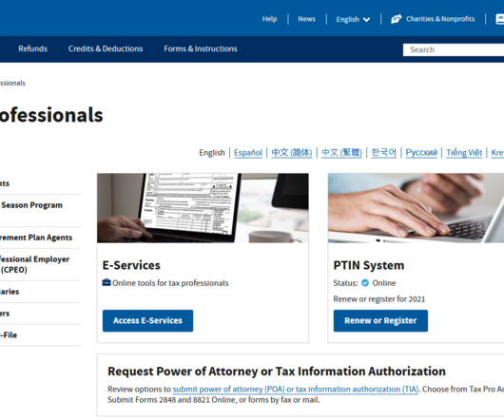This screenshot has height=420, width=504.
Task: Open the News link in the header
Action: point(306,19)
